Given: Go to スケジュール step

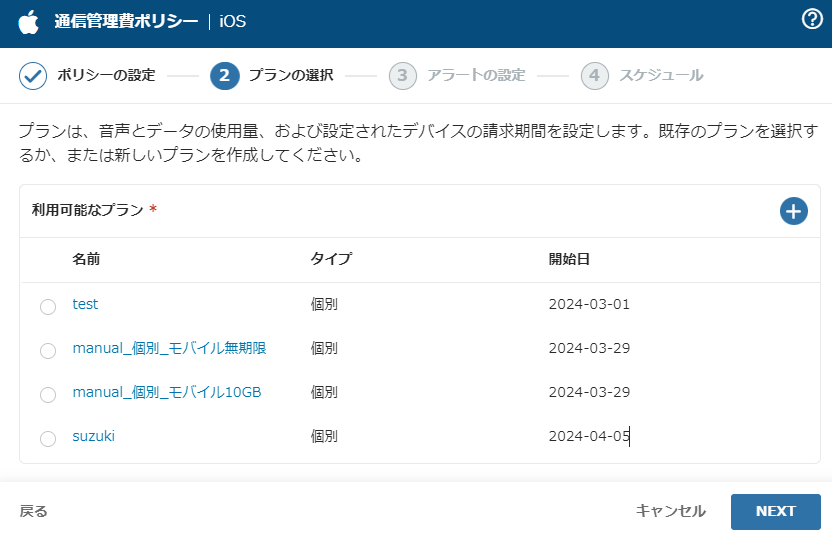Looking at the screenshot, I should point(661,75).
